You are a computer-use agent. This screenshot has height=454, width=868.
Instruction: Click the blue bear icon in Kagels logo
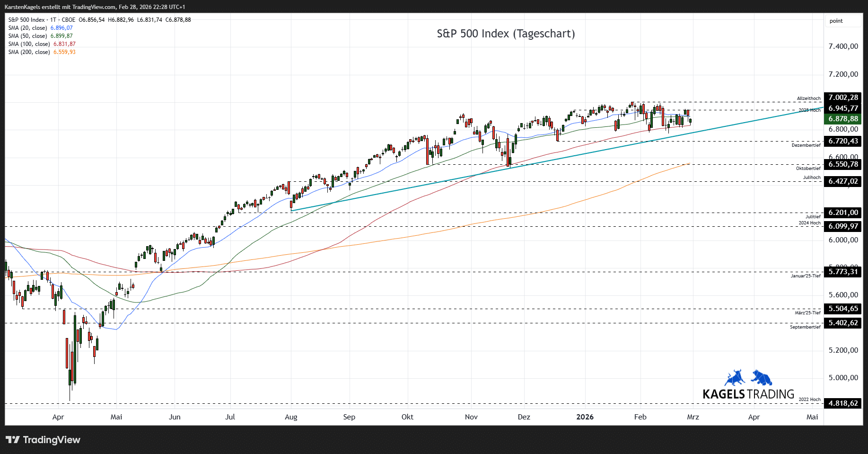point(762,378)
